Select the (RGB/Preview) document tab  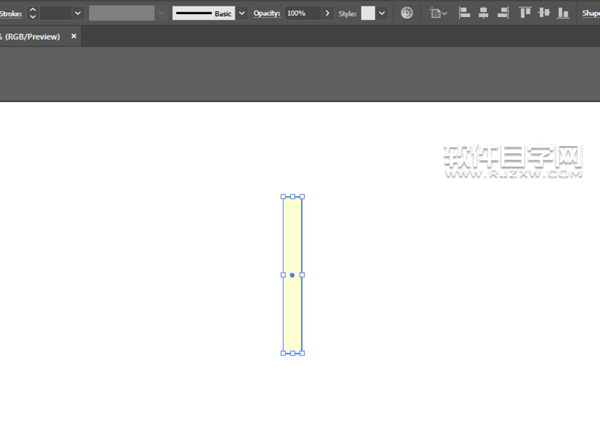pos(33,37)
